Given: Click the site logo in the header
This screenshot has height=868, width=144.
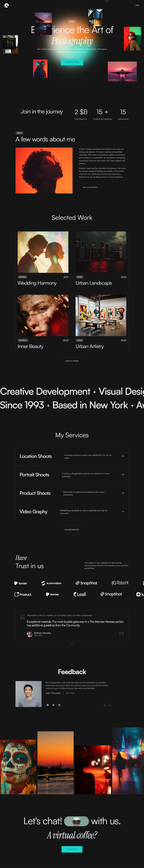Looking at the screenshot, I should 6,5.
